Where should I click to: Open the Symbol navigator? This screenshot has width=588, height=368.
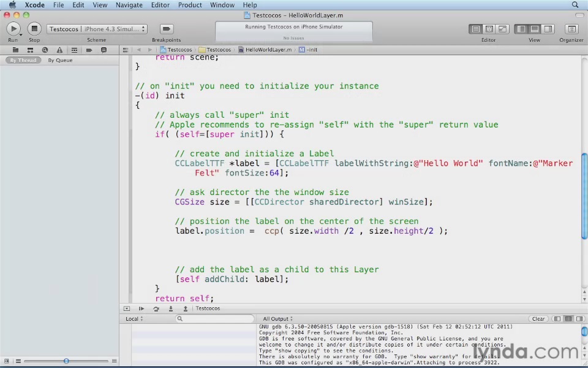point(31,50)
